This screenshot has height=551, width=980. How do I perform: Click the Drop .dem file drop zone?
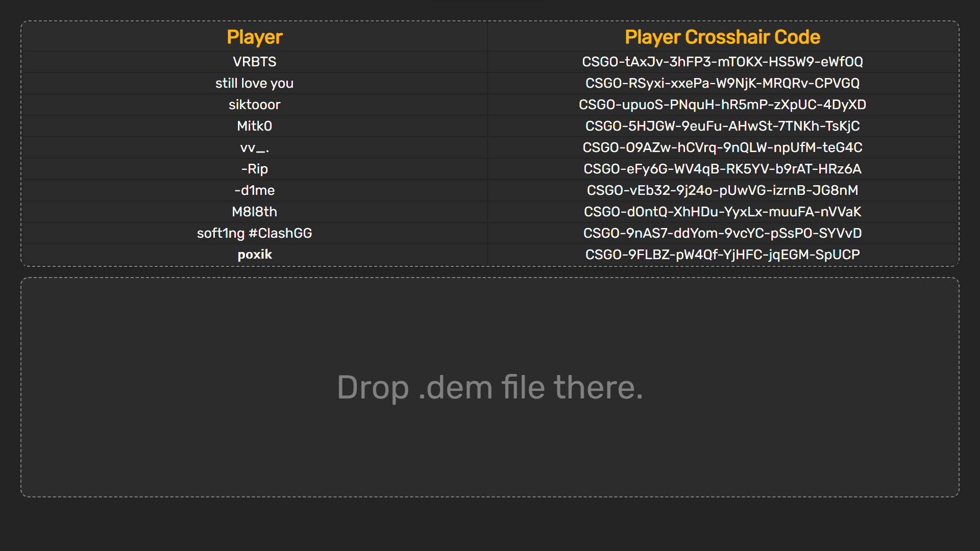pyautogui.click(x=490, y=387)
